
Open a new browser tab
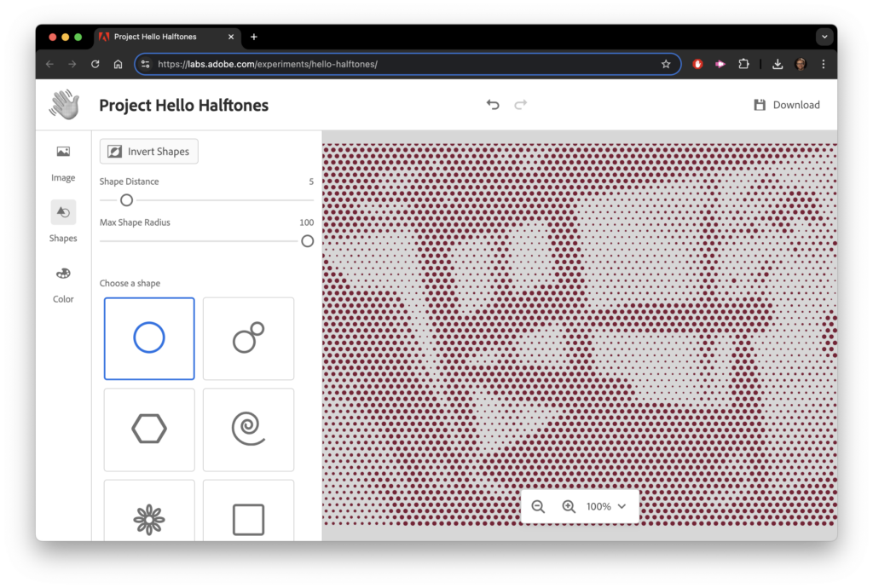coord(254,37)
